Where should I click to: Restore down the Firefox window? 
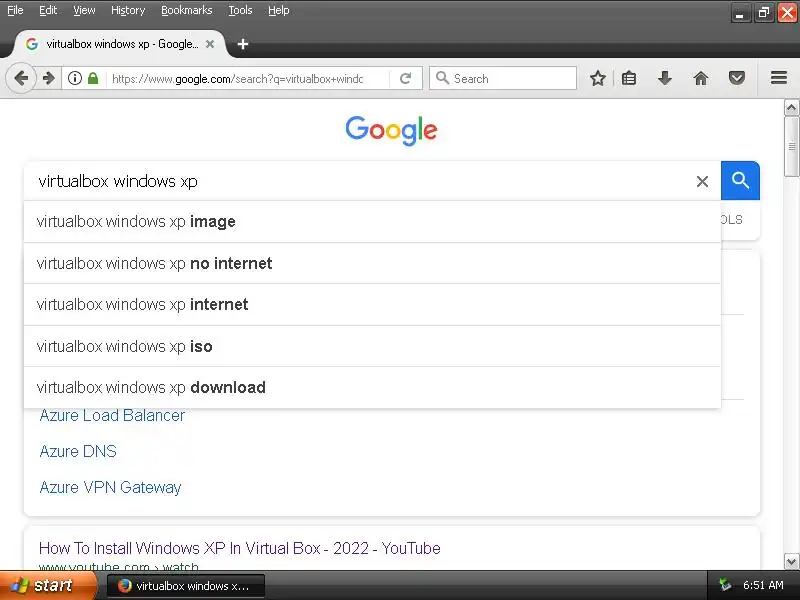[763, 13]
